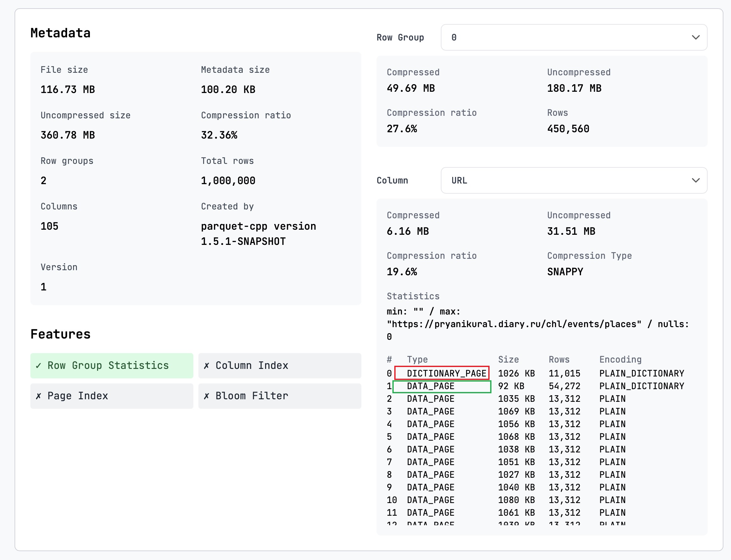Click the X icon beside Bloom Filter

tap(206, 396)
